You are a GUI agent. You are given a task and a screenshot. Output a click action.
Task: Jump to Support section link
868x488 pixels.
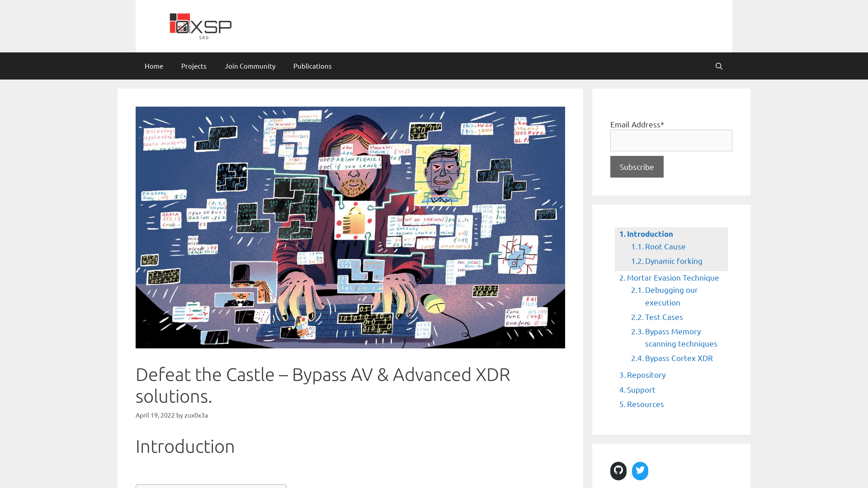[x=637, y=390]
